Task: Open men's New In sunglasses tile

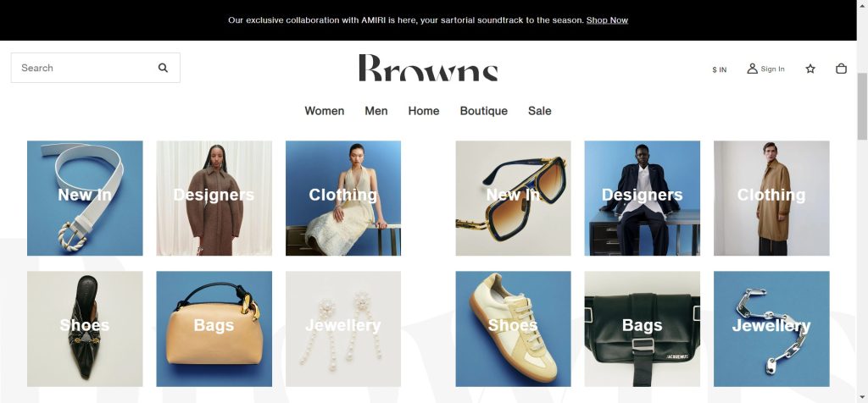Action: pyautogui.click(x=513, y=198)
